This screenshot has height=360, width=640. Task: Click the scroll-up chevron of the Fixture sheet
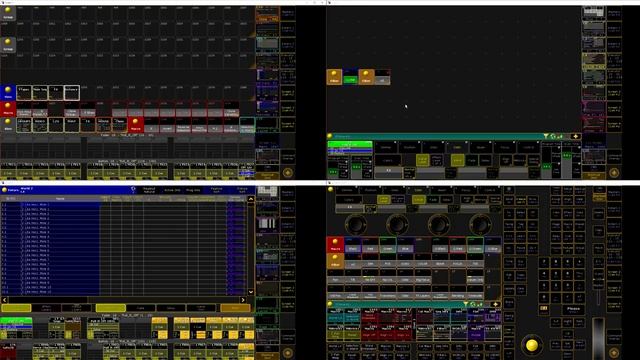coord(251,199)
